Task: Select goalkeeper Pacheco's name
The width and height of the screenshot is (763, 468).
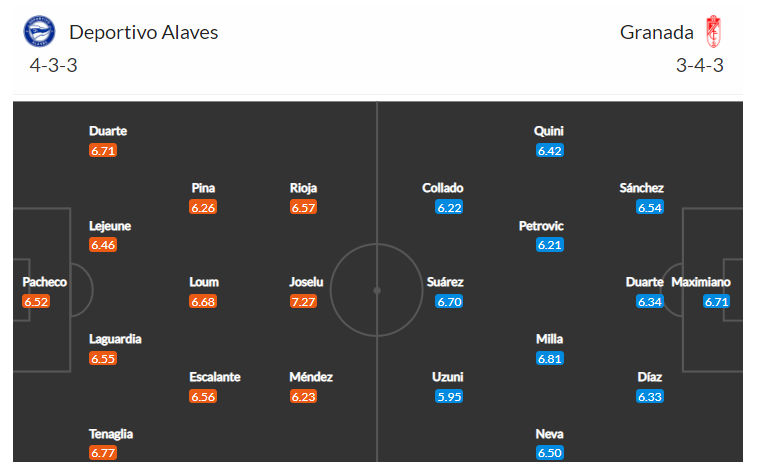Action: 45,282
